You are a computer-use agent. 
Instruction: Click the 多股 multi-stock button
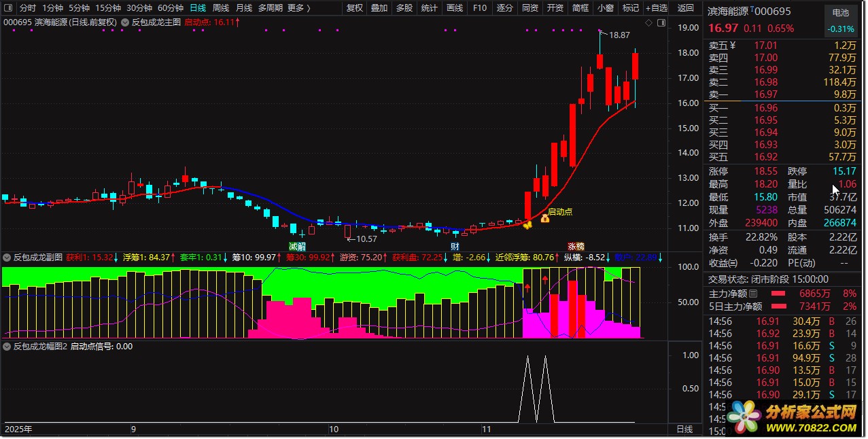pyautogui.click(x=404, y=8)
